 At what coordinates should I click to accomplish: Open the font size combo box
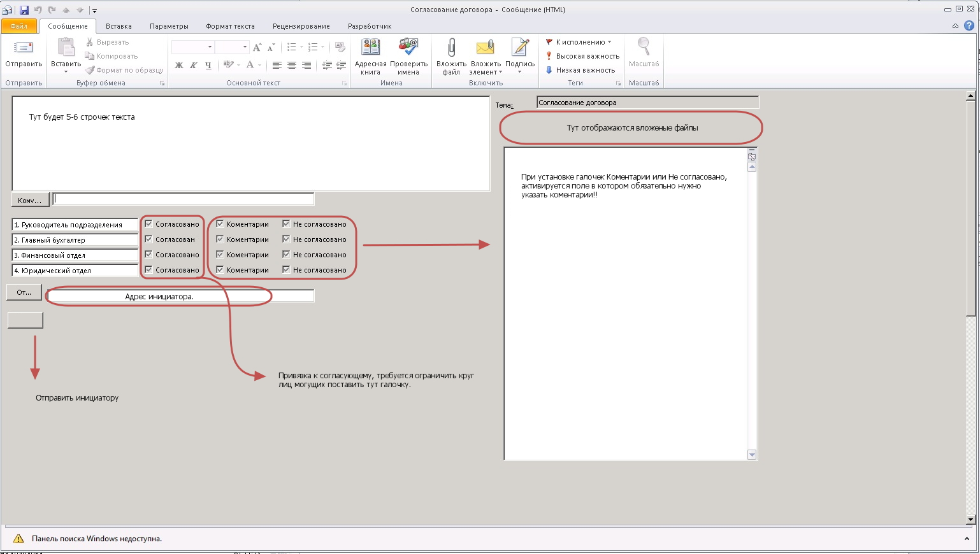[x=231, y=47]
